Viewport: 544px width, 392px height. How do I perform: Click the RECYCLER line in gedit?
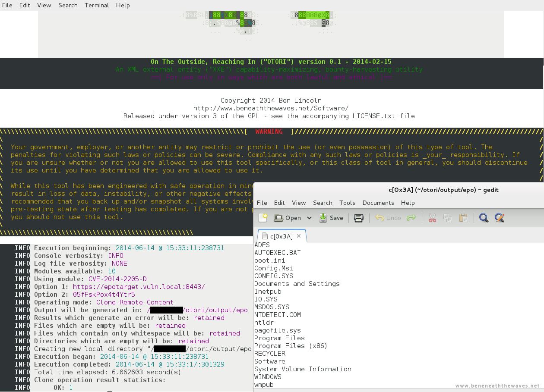(x=270, y=354)
